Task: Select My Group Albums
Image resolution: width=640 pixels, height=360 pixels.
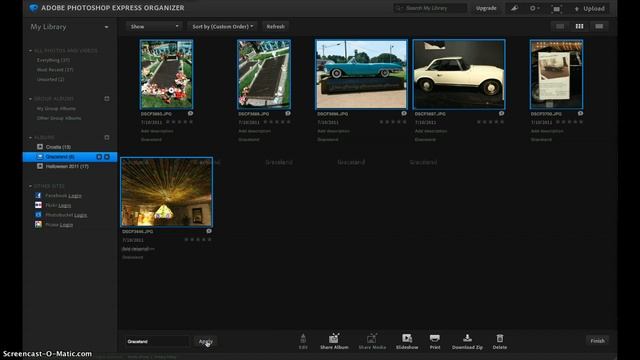Action: [x=56, y=109]
